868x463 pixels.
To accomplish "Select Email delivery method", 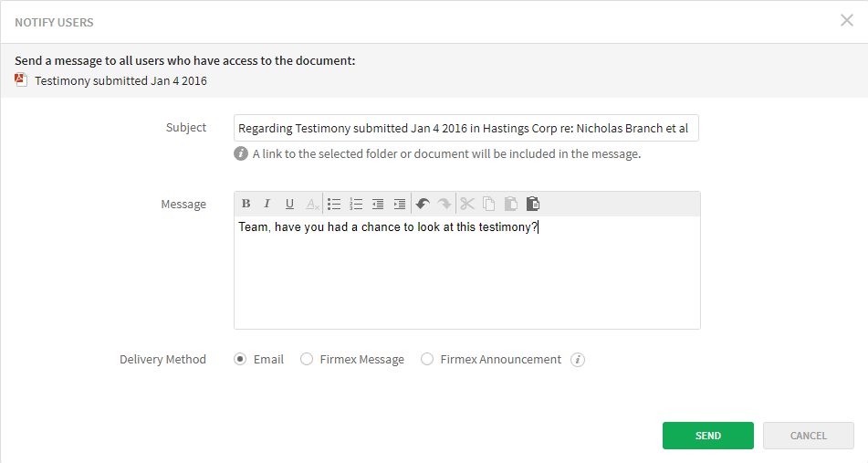I will (240, 360).
